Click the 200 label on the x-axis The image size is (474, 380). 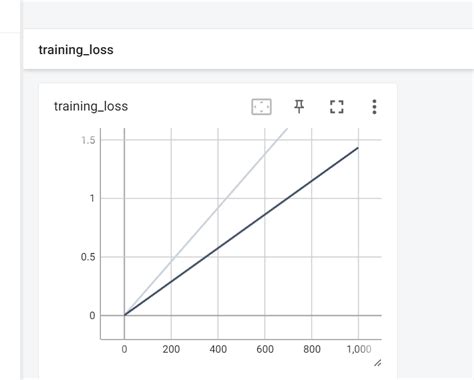tap(171, 349)
